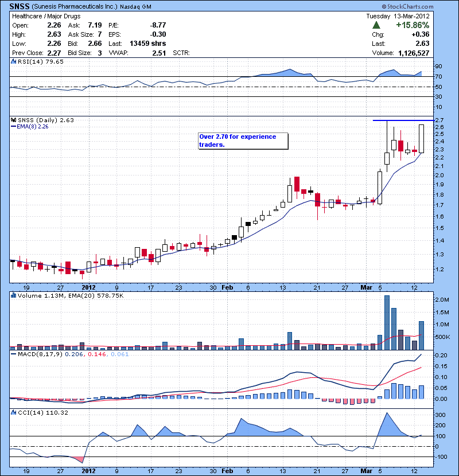Click the VWAP value 2.51

tap(159, 53)
